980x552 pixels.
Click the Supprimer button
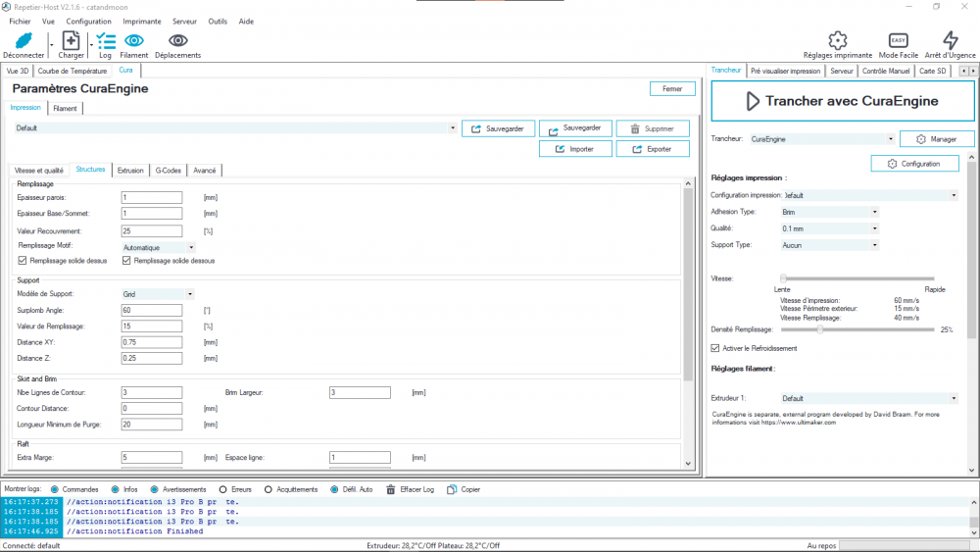click(x=653, y=128)
